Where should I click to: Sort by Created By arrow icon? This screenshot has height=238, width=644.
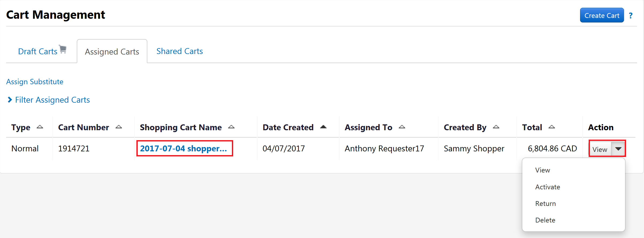[496, 127]
